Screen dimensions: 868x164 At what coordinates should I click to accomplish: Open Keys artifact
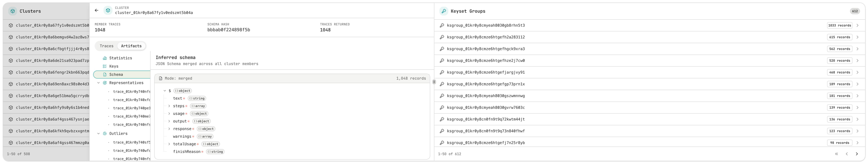point(122,66)
